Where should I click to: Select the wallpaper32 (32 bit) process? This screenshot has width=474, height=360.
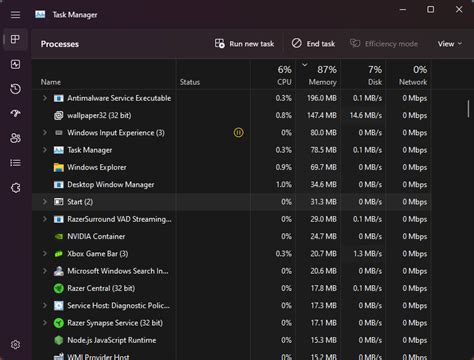(x=232, y=116)
